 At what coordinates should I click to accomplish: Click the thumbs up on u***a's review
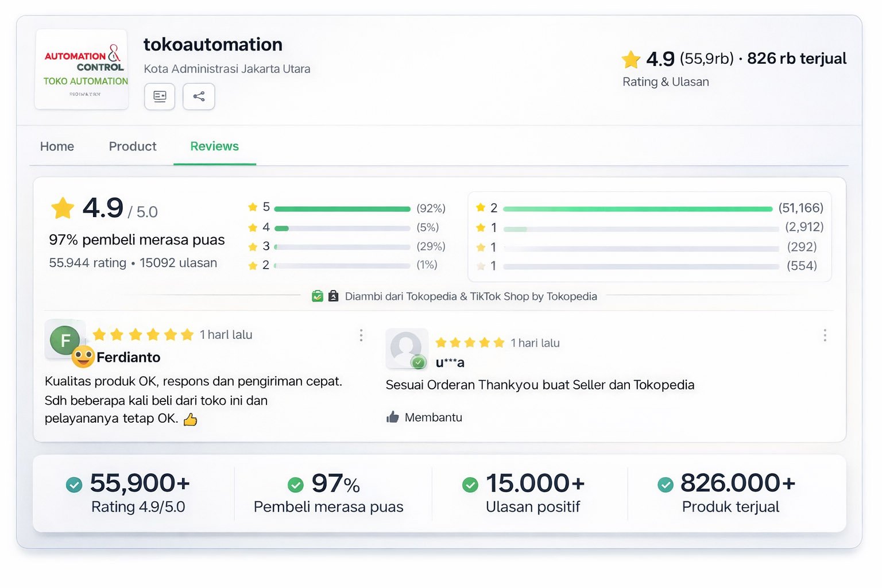[392, 417]
